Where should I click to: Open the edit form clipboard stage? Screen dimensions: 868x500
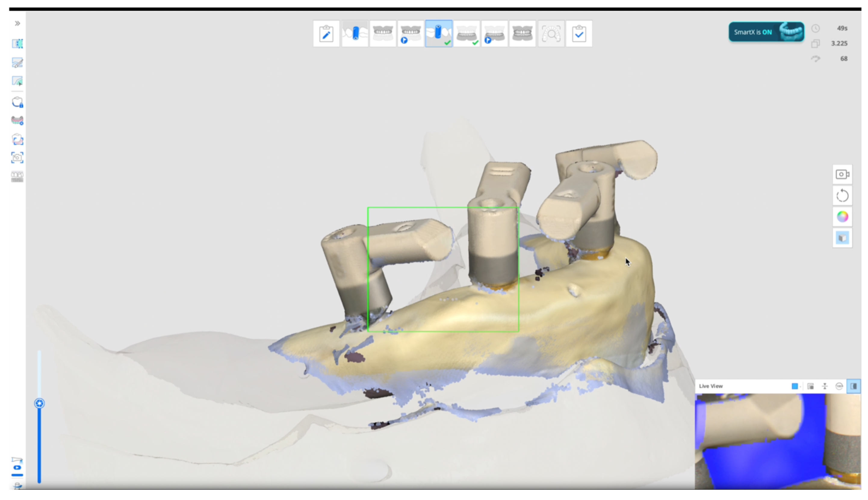[326, 34]
